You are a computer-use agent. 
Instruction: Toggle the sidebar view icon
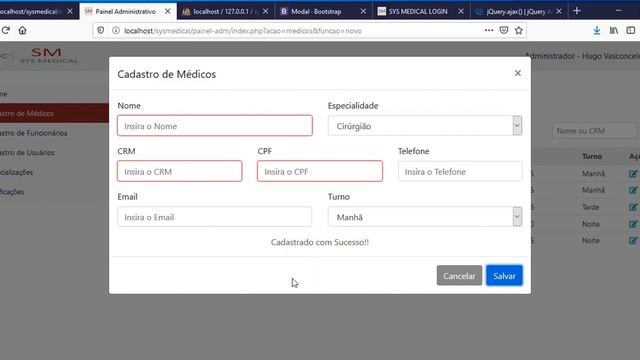631,30
